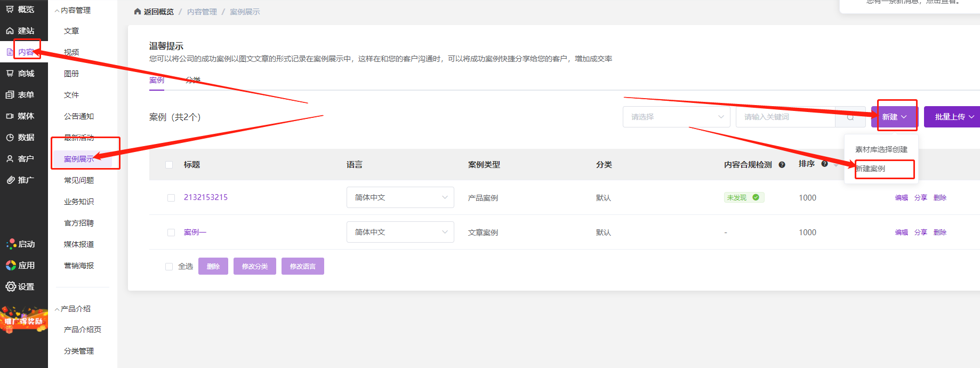Click the 返回概览 breadcrumb link
Viewport: 980px width, 368px height.
point(159,12)
